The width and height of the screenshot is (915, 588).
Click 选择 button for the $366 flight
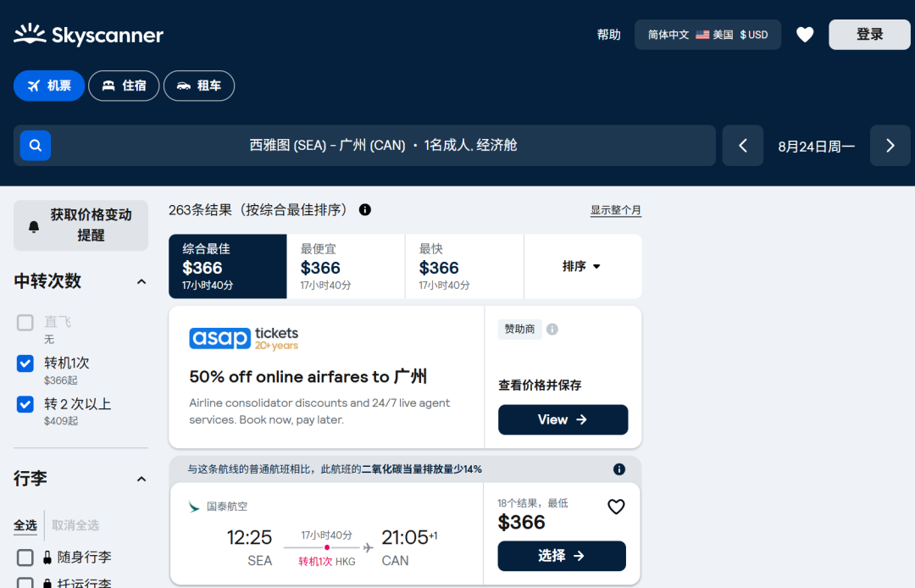[562, 556]
